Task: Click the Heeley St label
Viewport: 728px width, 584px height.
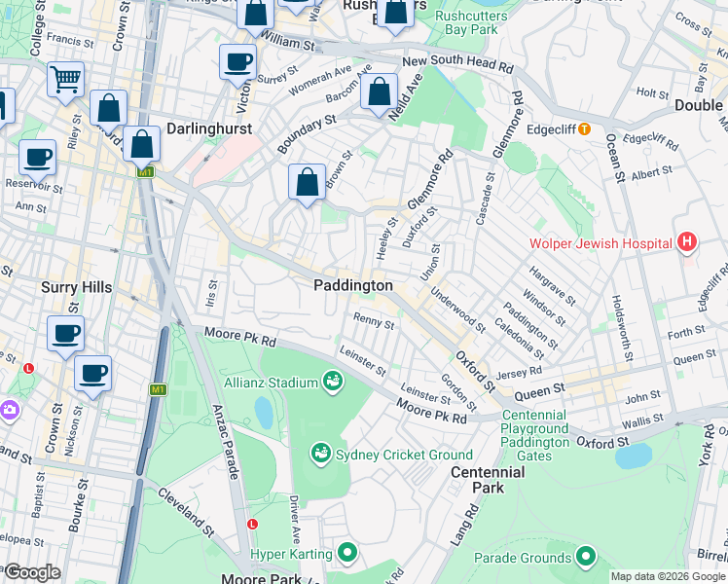Action: 387,238
